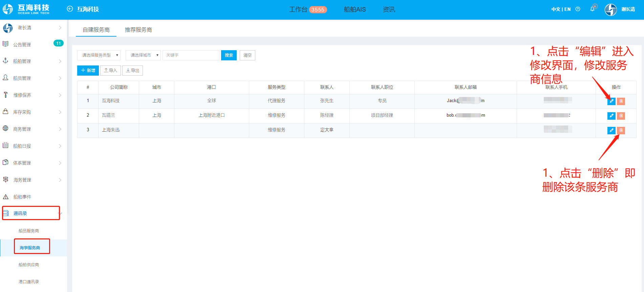Click the sidebar avatar next to 谢长清

7,28
